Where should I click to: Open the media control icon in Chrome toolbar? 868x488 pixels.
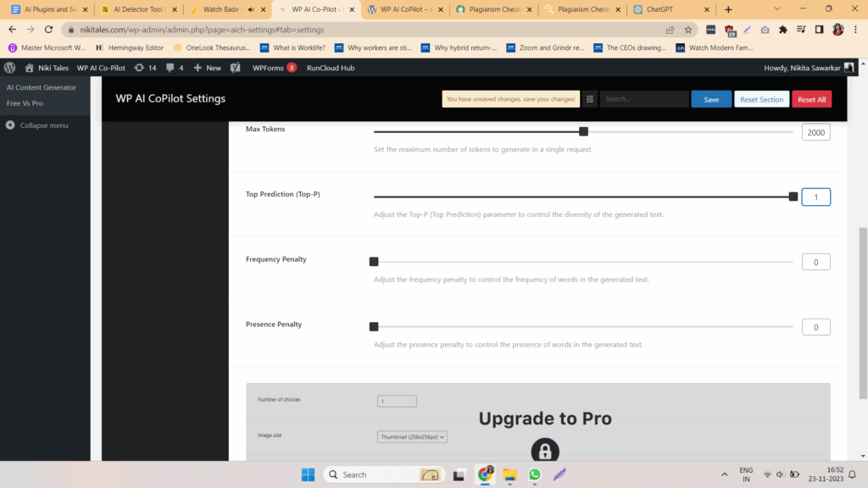click(801, 30)
